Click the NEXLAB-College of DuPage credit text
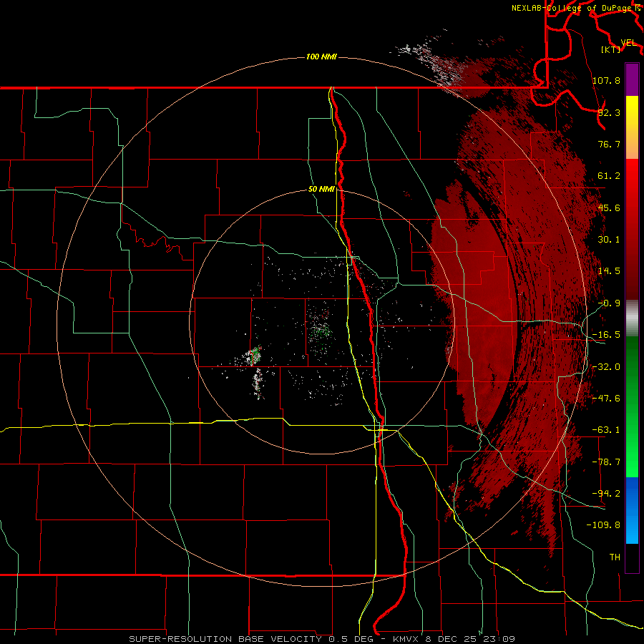The width and height of the screenshot is (644, 644). pyautogui.click(x=572, y=8)
